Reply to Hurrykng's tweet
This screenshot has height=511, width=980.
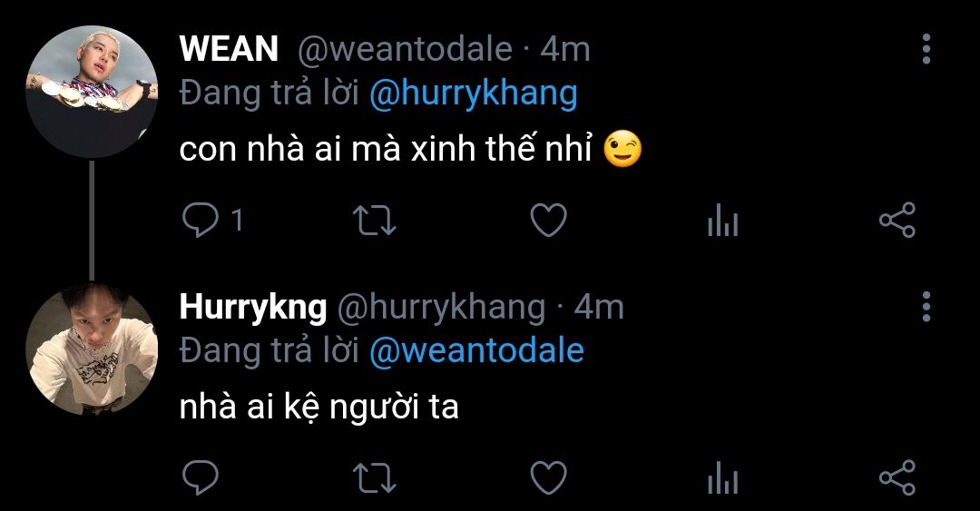pos(200,477)
